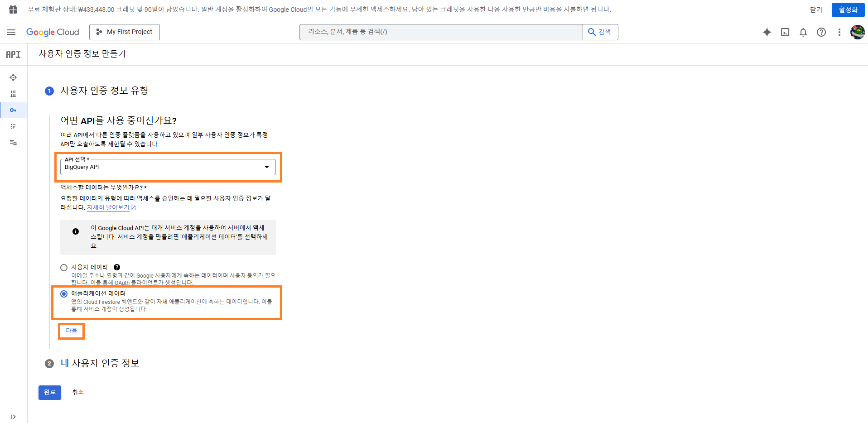Click the gift icon in trial banner
The image size is (868, 423).
[13, 10]
